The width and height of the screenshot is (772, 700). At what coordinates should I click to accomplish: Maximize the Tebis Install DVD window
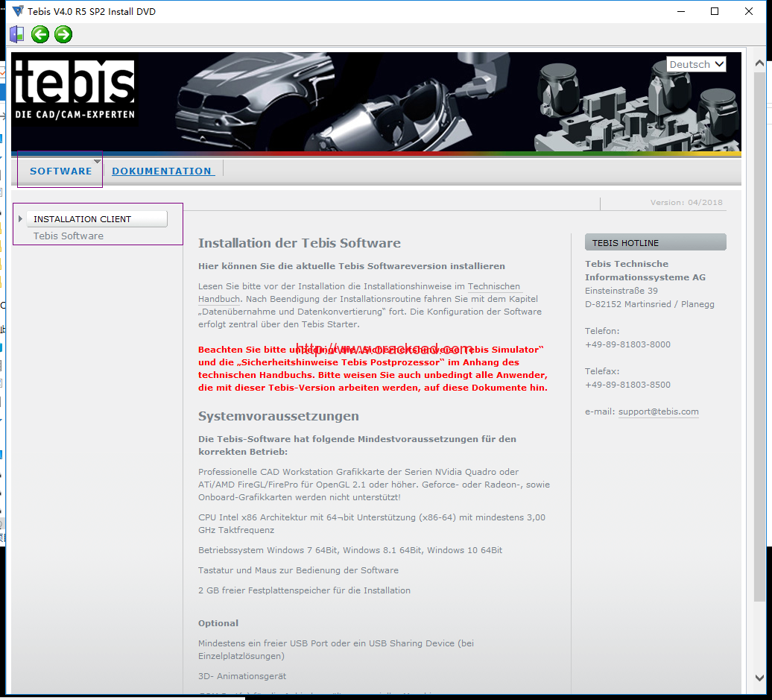click(715, 11)
